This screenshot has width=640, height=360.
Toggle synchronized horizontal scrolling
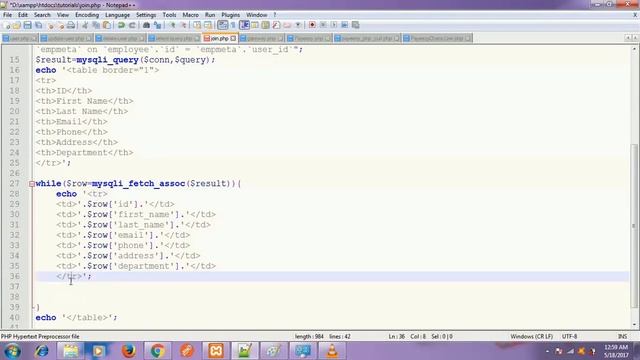pyautogui.click(x=208, y=25)
